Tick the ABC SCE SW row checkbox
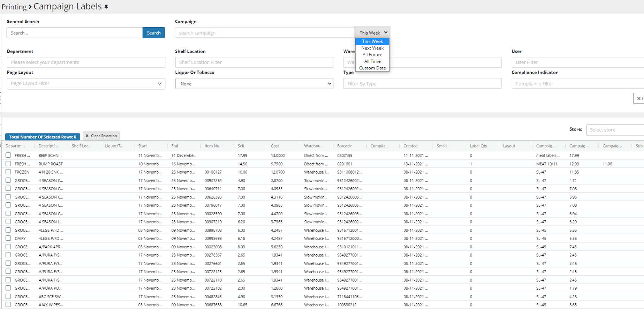644x309 pixels. coord(8,296)
